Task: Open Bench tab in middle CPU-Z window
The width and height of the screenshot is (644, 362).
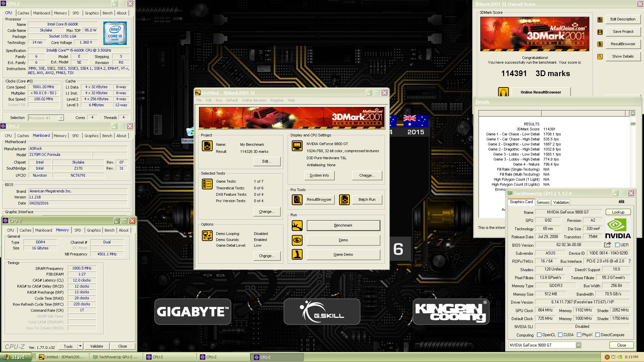Action: click(107, 136)
